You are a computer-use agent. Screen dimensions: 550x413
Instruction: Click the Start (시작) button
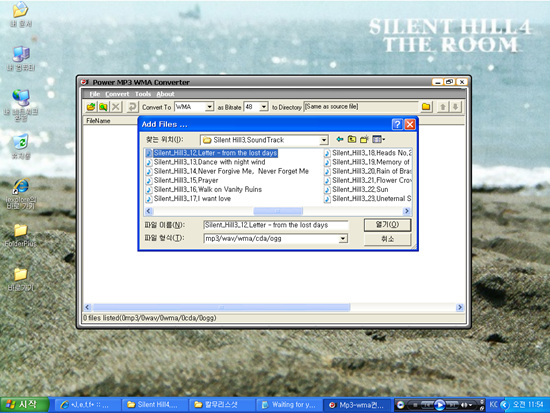pos(25,405)
